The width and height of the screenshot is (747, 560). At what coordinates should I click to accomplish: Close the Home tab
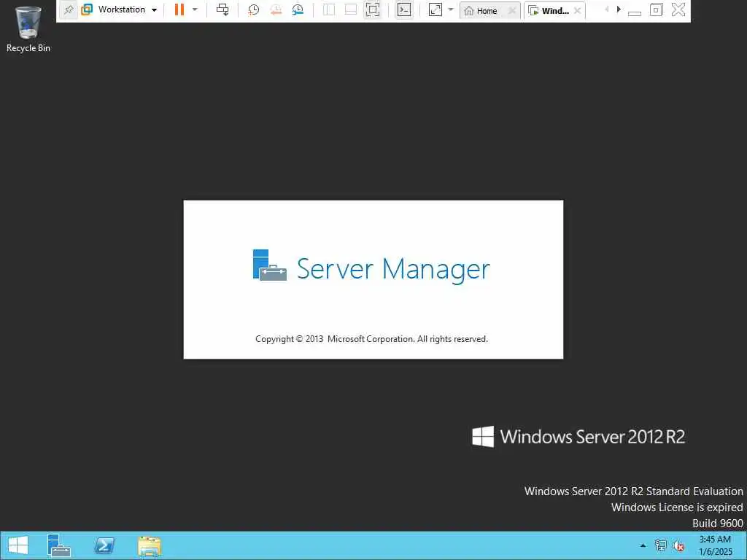tap(512, 10)
